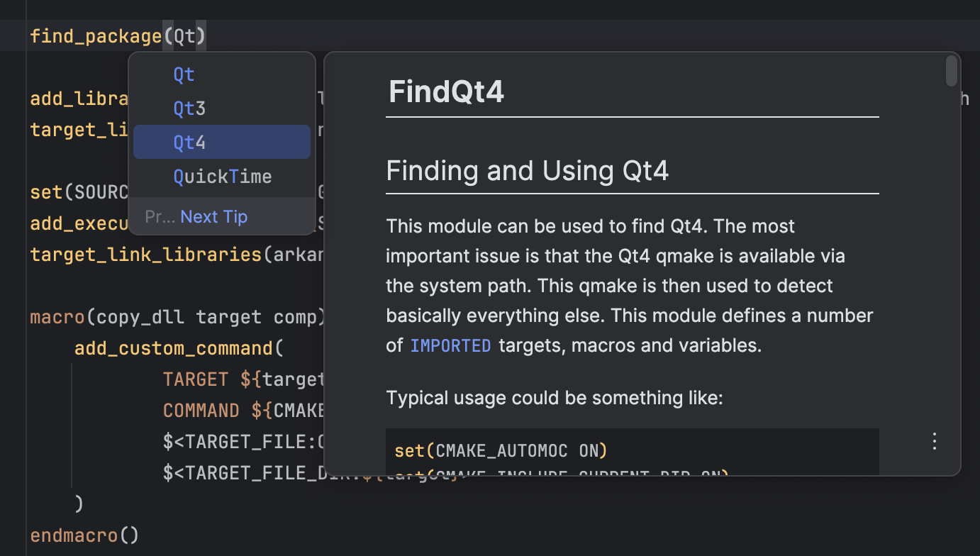Click the Finding and Using Qt4 heading
Image resolution: width=980 pixels, height=556 pixels.
click(528, 170)
